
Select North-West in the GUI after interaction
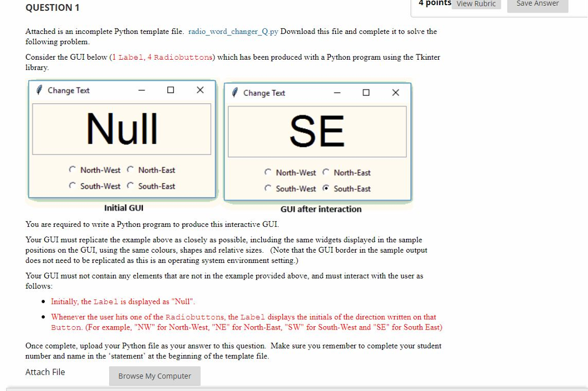(x=268, y=172)
